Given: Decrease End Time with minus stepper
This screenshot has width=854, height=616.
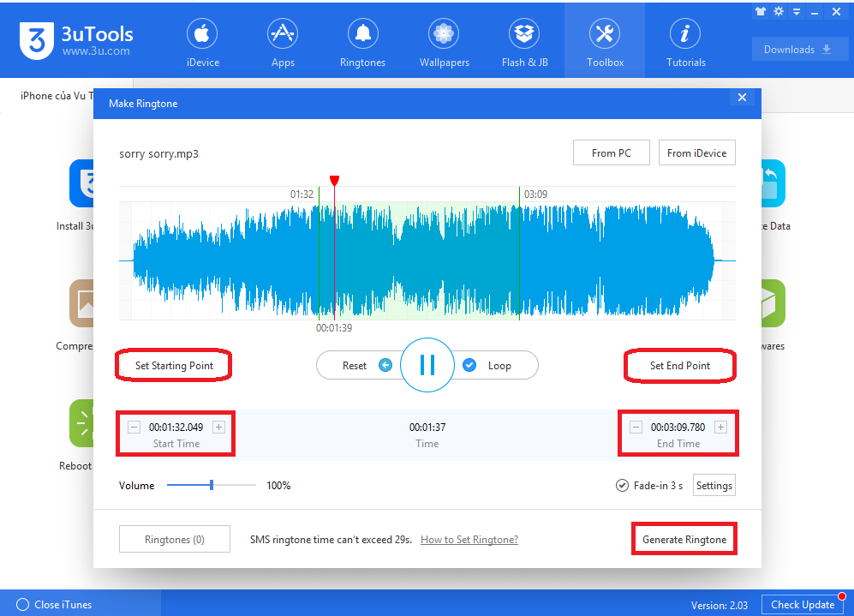Looking at the screenshot, I should point(636,427).
